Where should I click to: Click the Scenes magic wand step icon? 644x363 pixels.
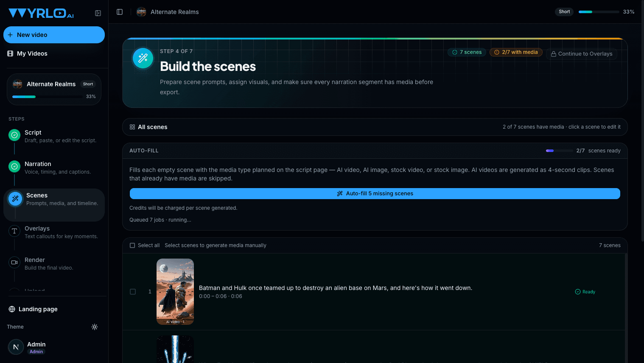click(15, 198)
